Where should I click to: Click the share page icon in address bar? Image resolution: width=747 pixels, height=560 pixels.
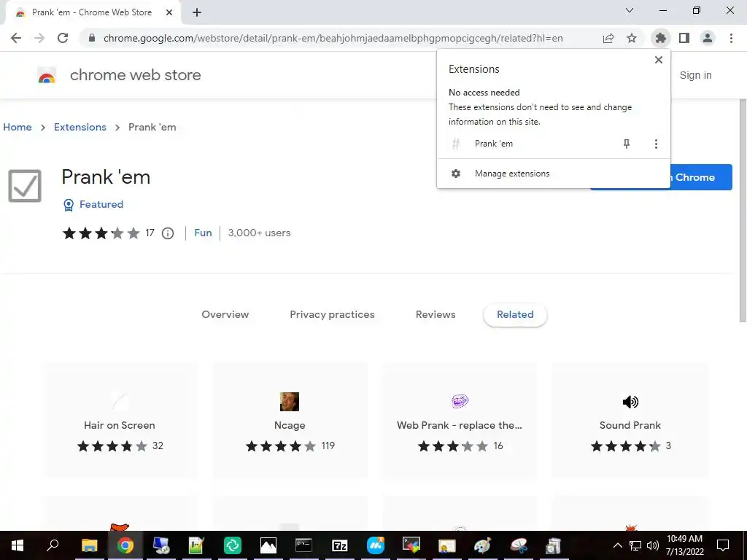[608, 38]
